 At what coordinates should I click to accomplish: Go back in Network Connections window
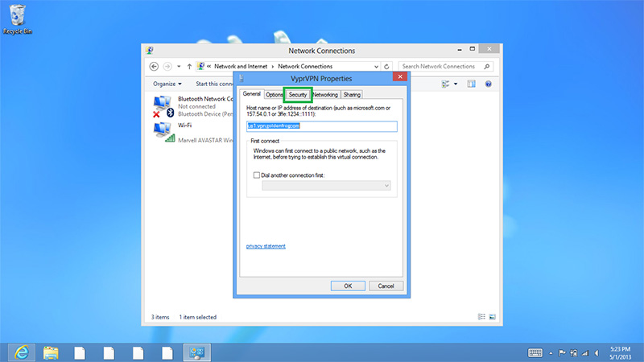tap(154, 67)
